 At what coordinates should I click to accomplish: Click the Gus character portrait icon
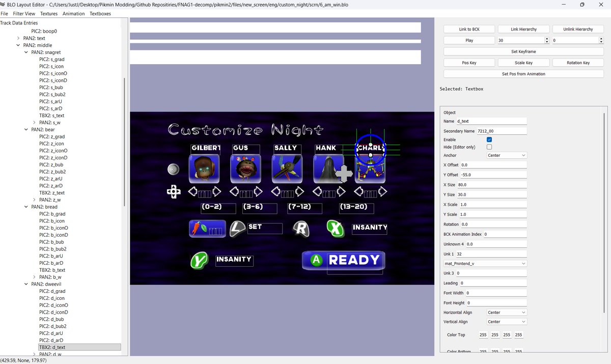point(245,169)
